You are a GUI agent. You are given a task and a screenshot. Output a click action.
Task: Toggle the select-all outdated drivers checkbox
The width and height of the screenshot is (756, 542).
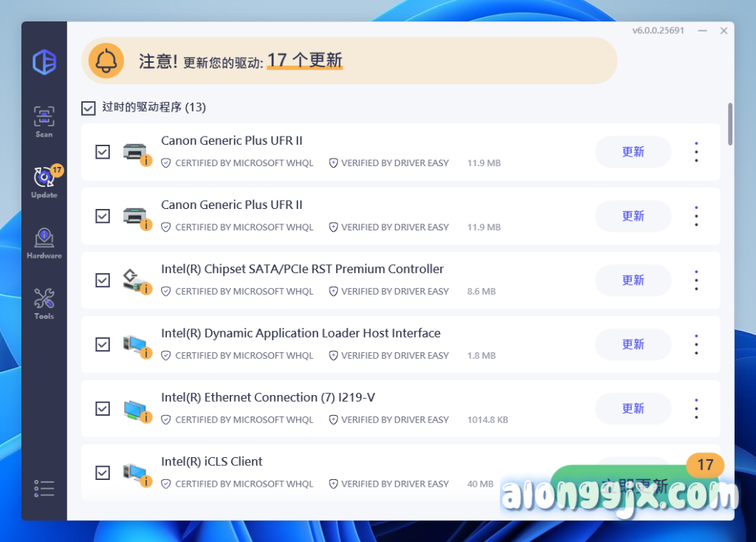[89, 108]
